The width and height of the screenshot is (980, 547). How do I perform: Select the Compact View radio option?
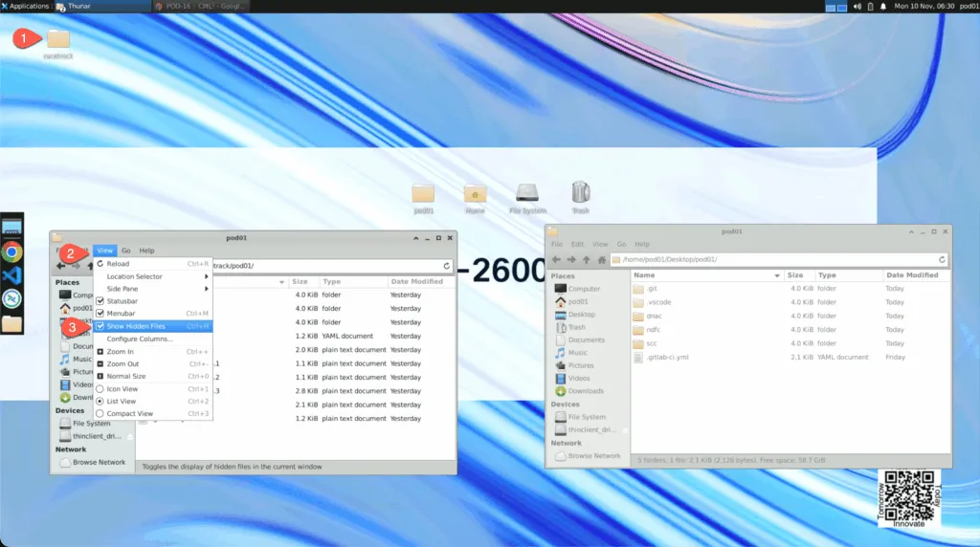(100, 414)
